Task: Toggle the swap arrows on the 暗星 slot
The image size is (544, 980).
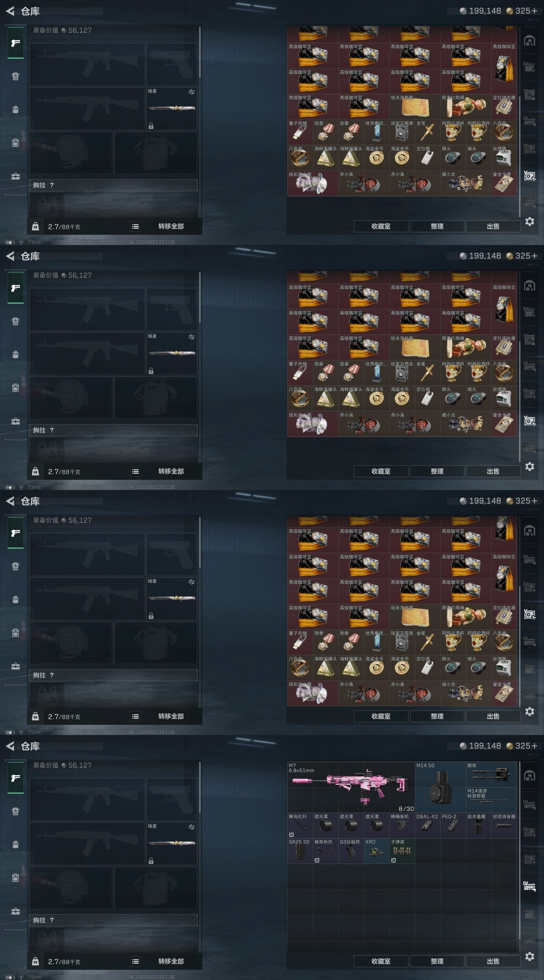Action: pos(192,827)
